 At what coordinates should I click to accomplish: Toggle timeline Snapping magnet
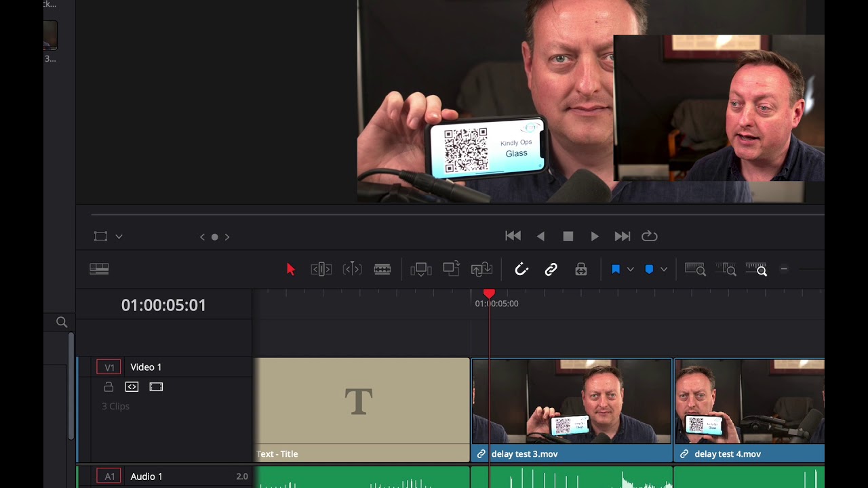click(521, 269)
